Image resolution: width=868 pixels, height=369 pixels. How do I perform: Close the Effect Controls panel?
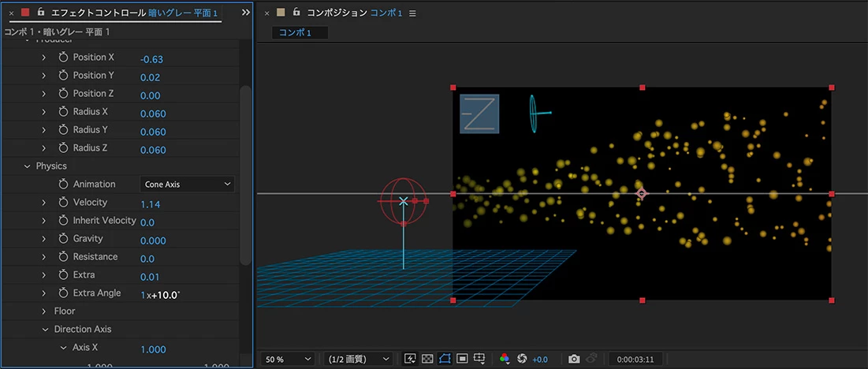[x=11, y=13]
